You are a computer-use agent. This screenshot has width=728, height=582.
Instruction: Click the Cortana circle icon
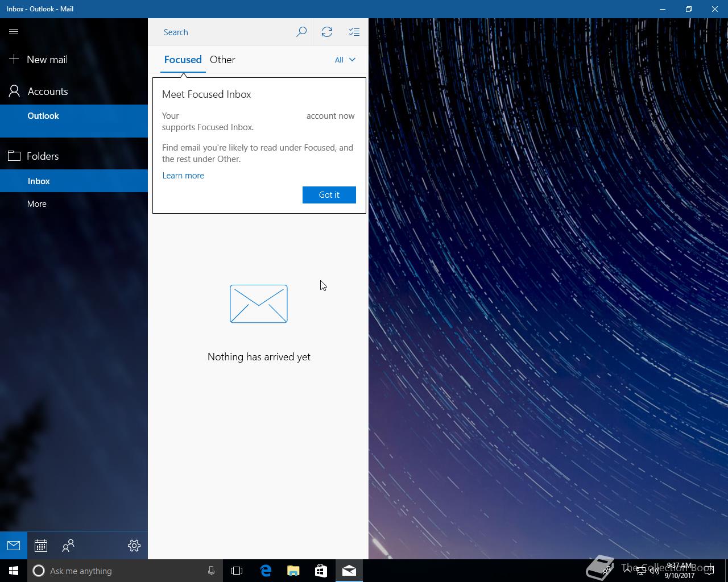(39, 571)
